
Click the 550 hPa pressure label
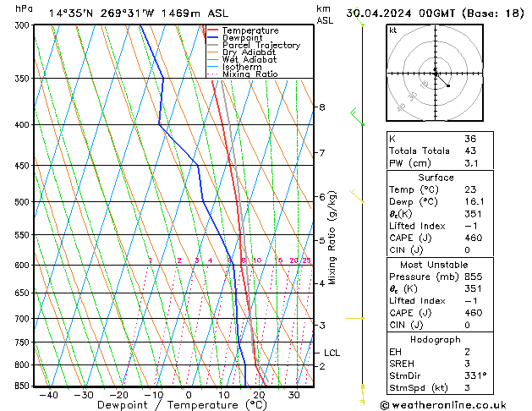pyautogui.click(x=24, y=234)
